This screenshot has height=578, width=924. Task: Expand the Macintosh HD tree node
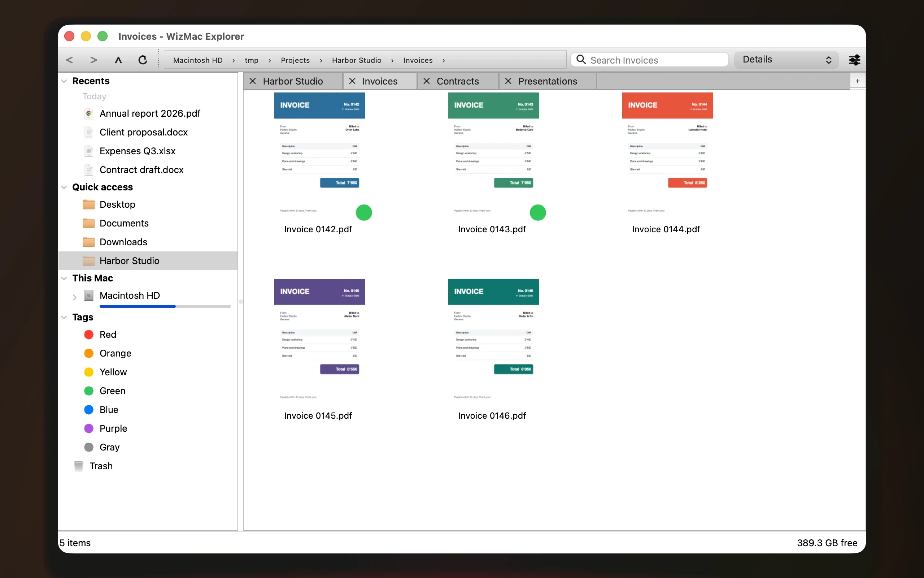(x=74, y=297)
